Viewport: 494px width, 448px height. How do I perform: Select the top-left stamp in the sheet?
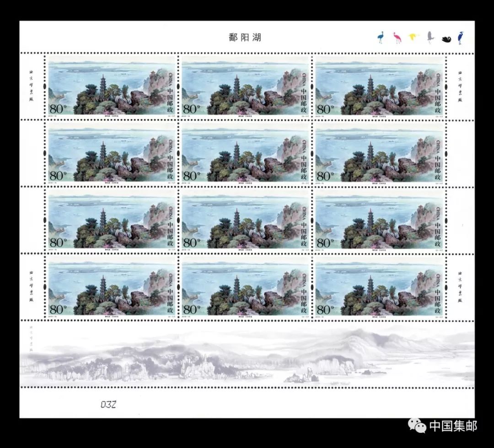(x=112, y=86)
